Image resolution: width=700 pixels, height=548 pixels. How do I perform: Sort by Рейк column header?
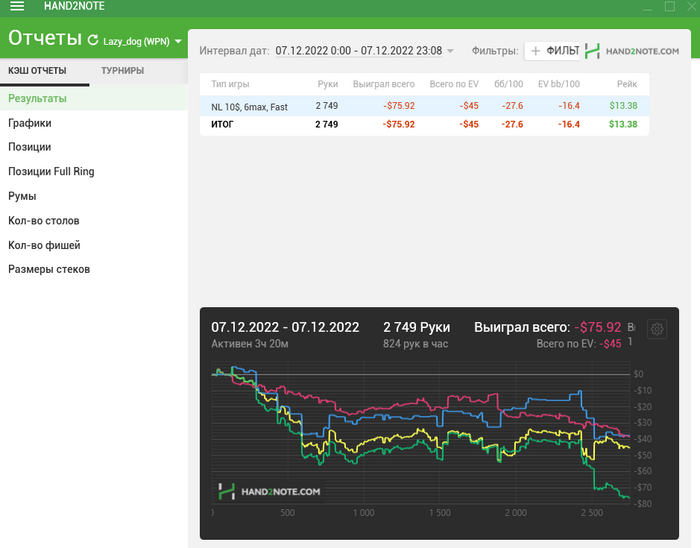click(x=627, y=84)
